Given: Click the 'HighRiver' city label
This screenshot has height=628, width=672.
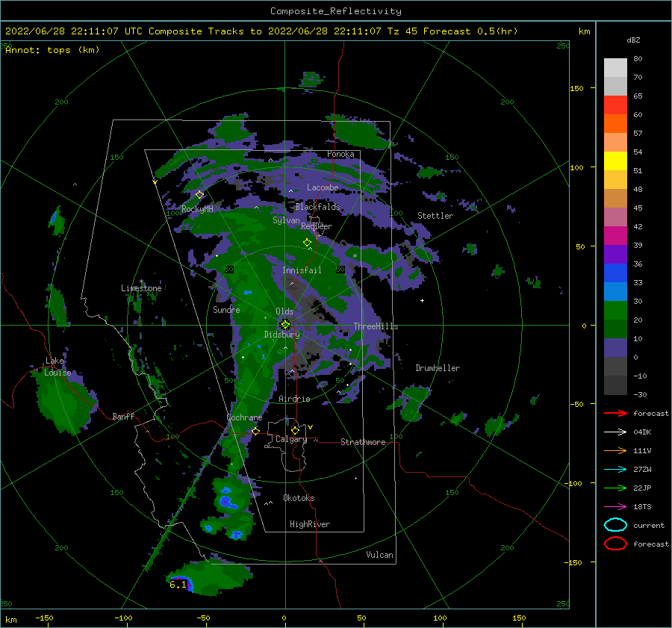Looking at the screenshot, I should pyautogui.click(x=310, y=524).
